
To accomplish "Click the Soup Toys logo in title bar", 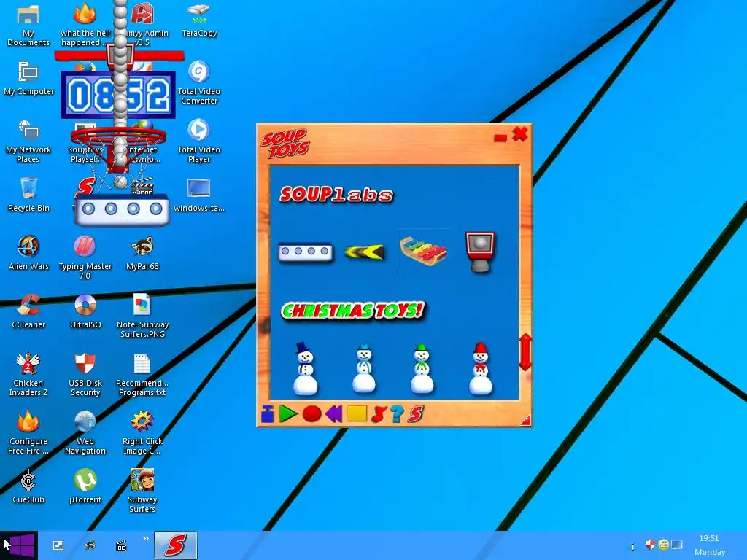I will click(285, 144).
